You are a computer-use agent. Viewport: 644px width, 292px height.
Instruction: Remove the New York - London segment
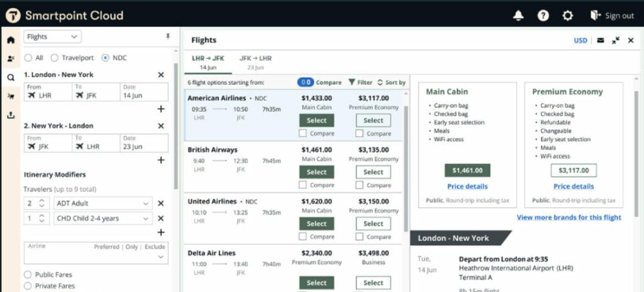(161, 126)
